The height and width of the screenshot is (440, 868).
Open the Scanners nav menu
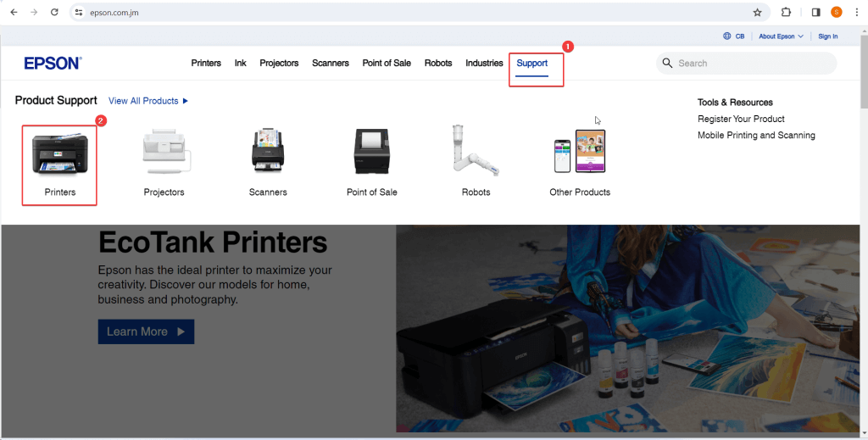[x=331, y=63]
